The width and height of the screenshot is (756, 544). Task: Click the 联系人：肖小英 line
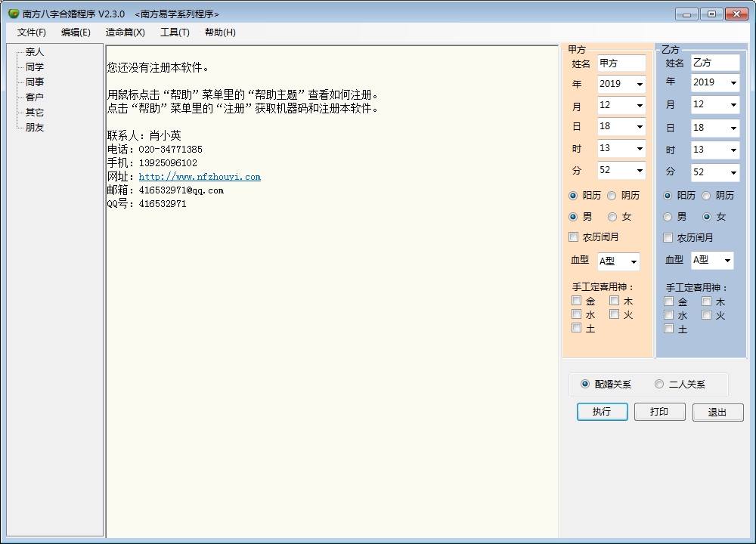[x=144, y=135]
